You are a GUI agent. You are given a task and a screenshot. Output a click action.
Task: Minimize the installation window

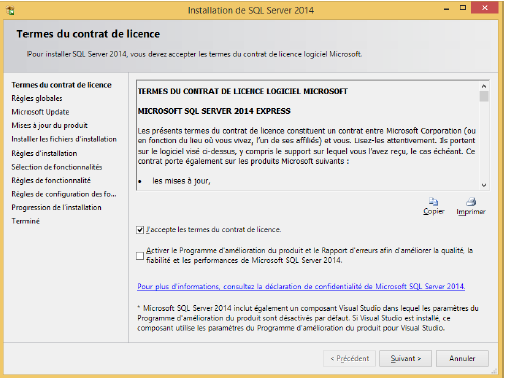(x=446, y=8)
